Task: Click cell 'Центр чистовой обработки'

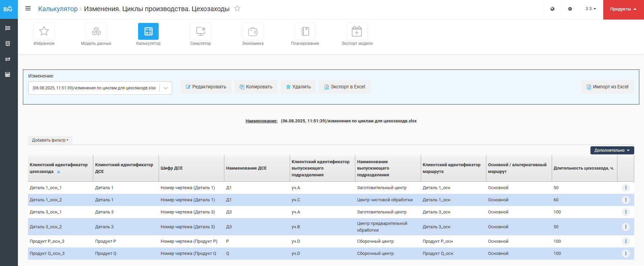Action: [x=385, y=200]
